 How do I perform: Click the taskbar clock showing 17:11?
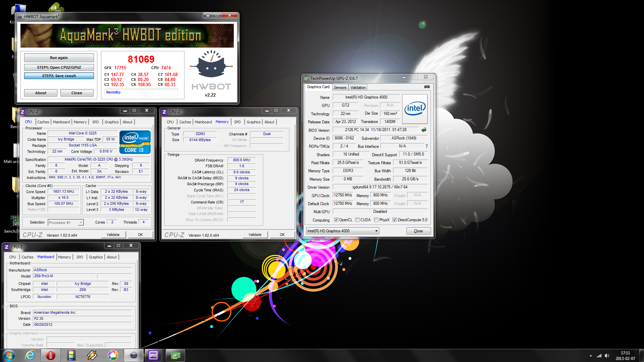[625, 356]
